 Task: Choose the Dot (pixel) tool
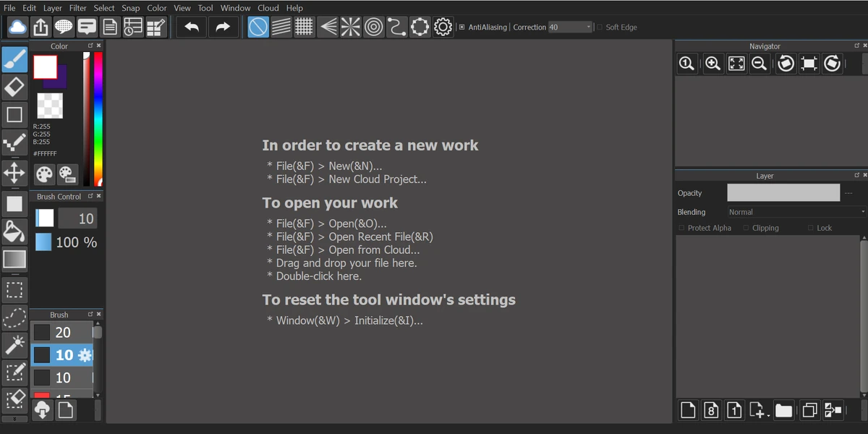click(x=14, y=143)
